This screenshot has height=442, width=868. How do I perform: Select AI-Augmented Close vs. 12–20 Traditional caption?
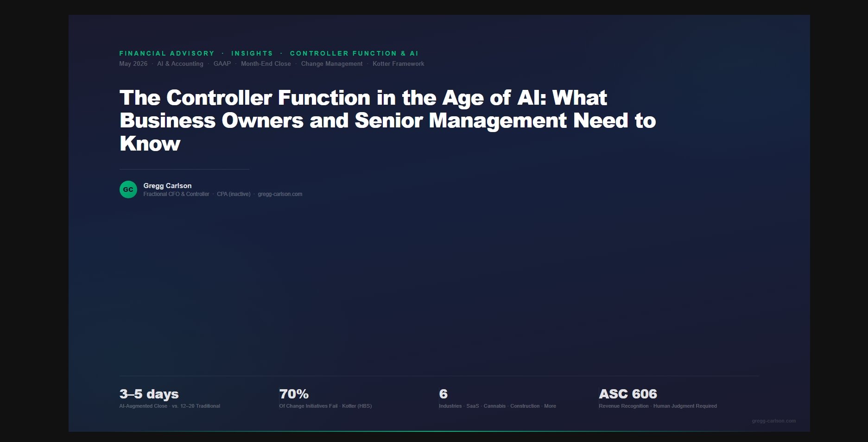(x=170, y=406)
